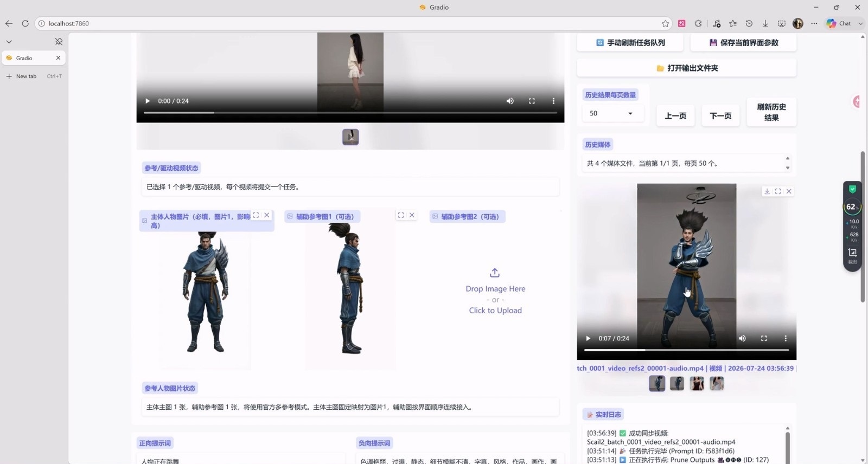The width and height of the screenshot is (868, 464).
Task: Mute the main preview video
Action: tap(510, 101)
